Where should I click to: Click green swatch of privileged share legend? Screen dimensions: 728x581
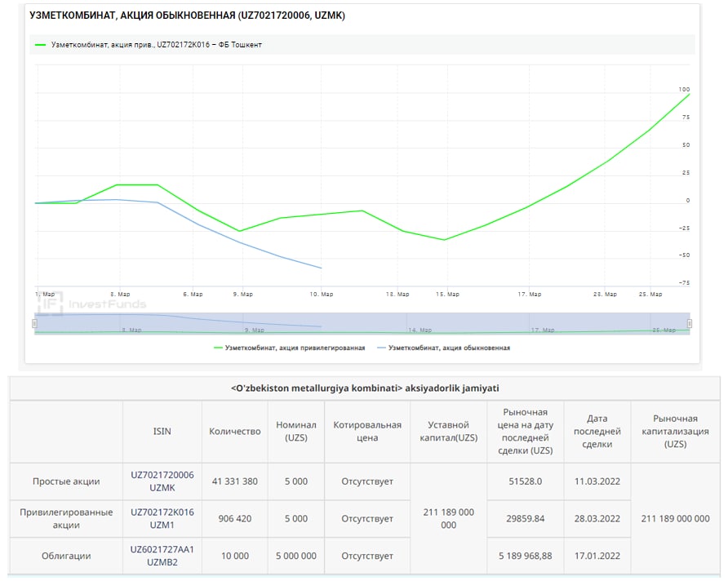click(218, 348)
